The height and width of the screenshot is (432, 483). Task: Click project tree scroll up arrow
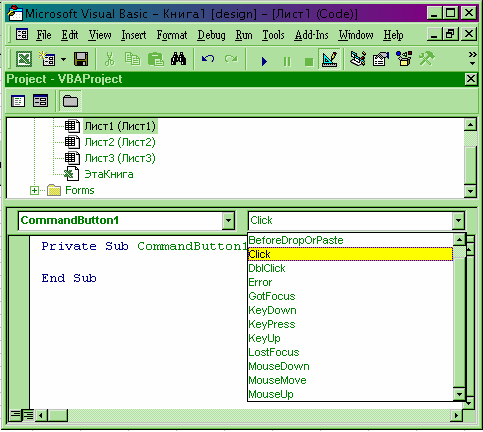[x=470, y=125]
